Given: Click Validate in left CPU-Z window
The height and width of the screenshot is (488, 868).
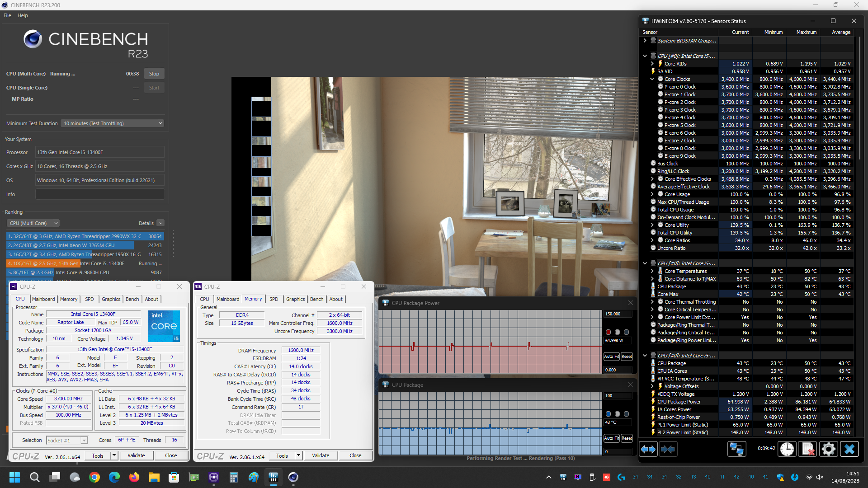Looking at the screenshot, I should coord(136,455).
